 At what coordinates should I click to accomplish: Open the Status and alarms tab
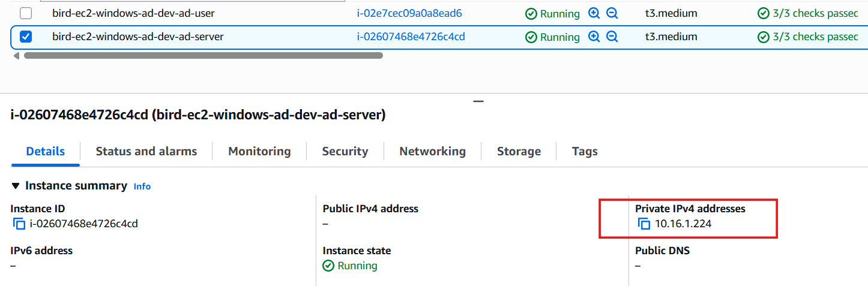[x=146, y=151]
